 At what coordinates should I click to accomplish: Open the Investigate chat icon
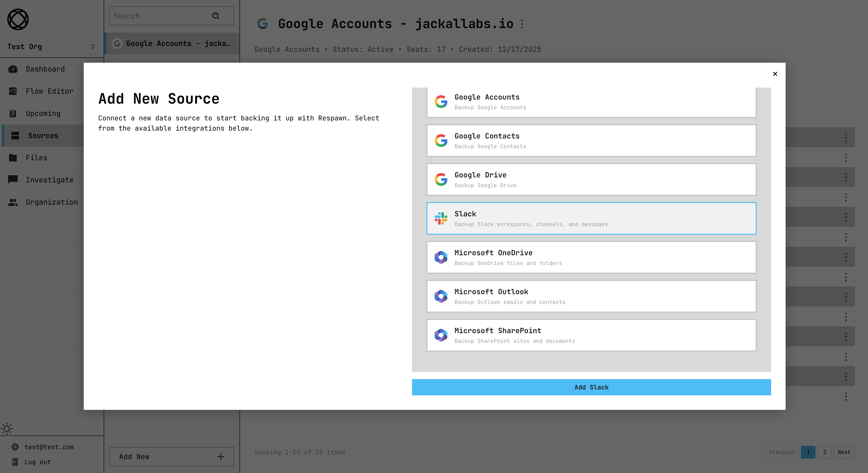point(13,179)
